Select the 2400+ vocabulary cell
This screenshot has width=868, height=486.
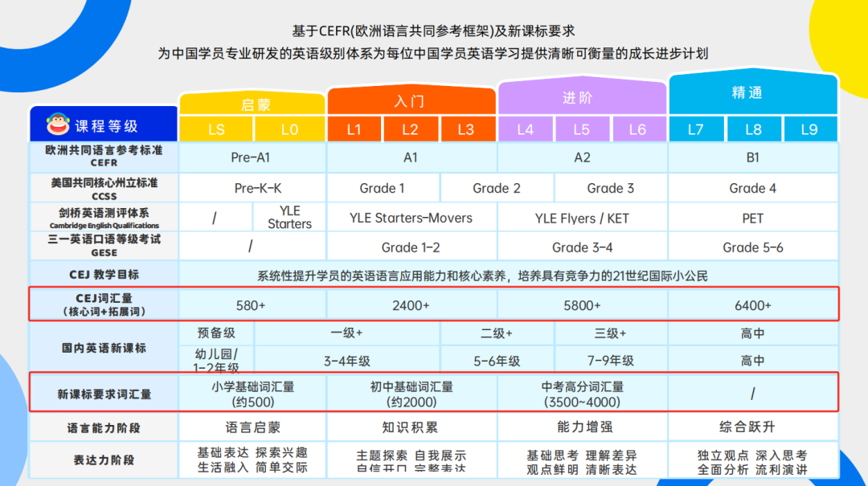pyautogui.click(x=411, y=305)
